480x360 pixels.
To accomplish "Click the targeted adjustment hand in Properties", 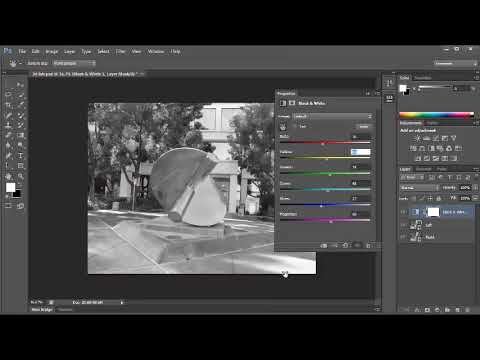I will (x=283, y=127).
